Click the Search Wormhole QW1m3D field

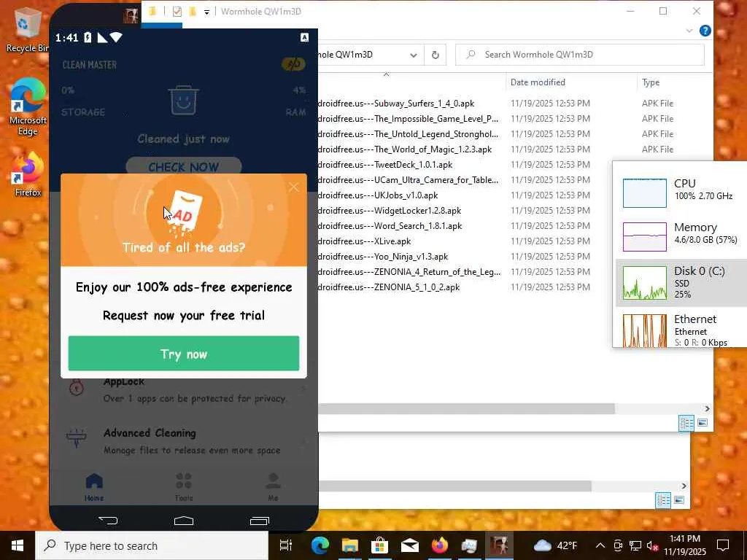580,55
